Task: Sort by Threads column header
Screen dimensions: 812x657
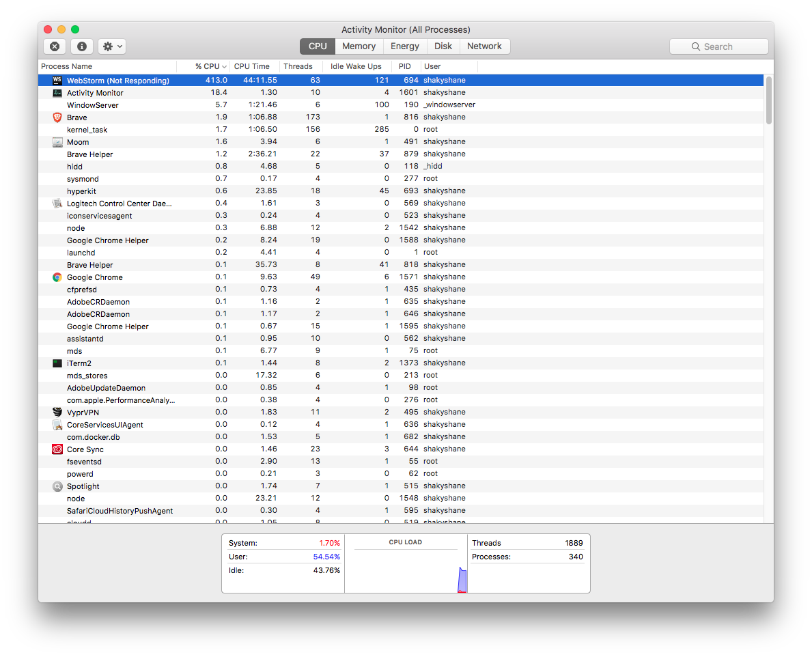Action: coord(301,66)
